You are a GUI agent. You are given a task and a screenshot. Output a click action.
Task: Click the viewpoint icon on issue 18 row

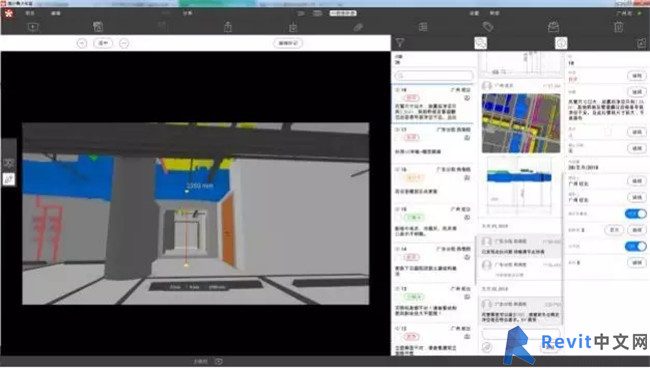(467, 98)
